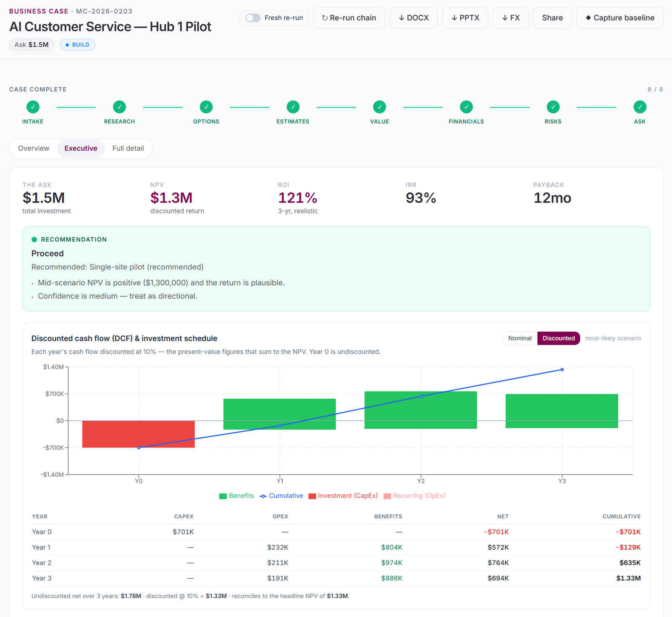Click the Research step checkmark

(119, 107)
